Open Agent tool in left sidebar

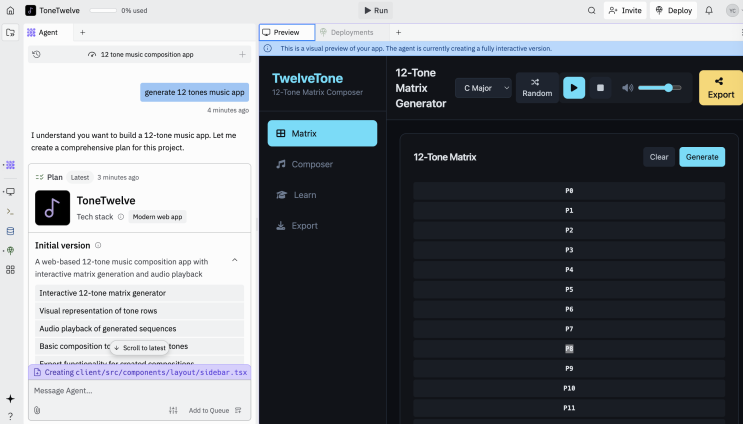10,165
